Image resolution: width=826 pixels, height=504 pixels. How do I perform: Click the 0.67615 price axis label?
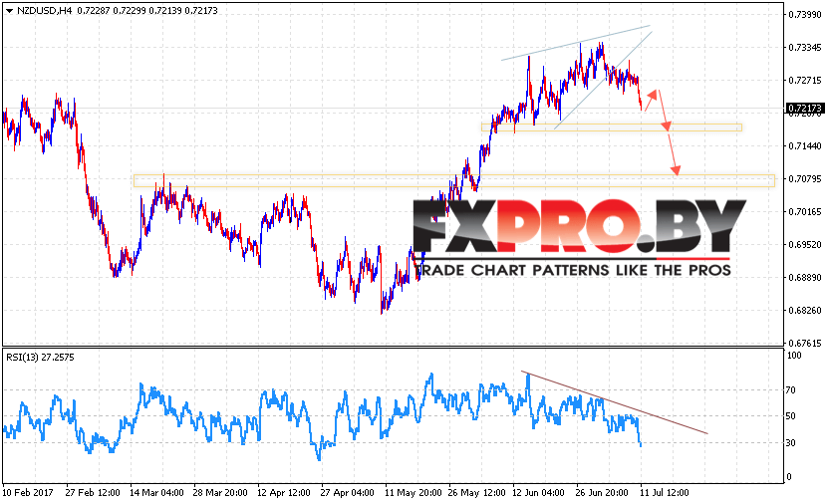point(803,343)
